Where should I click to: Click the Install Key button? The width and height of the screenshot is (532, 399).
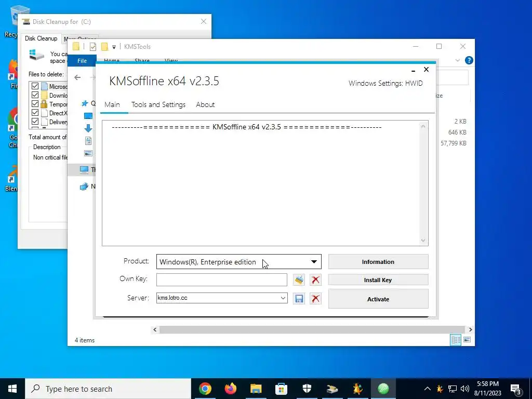(378, 280)
